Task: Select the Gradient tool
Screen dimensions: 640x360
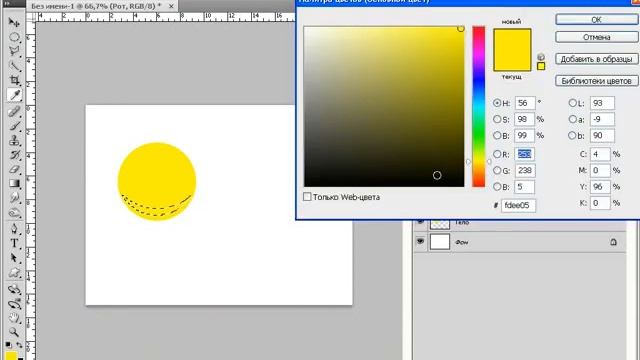Action: (x=14, y=183)
